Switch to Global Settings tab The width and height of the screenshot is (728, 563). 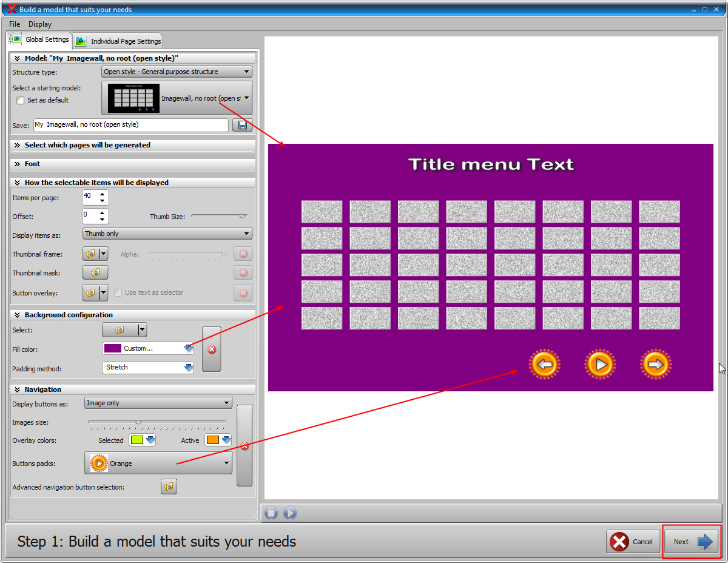39,40
